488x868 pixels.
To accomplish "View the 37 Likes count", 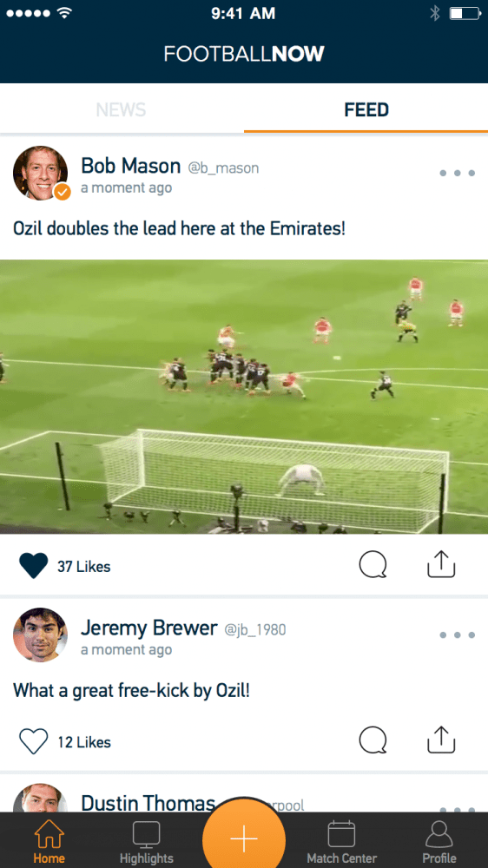I will coord(83,566).
